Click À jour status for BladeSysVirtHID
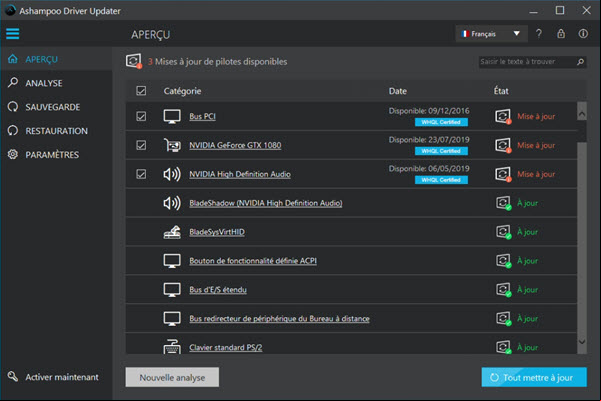 tap(527, 232)
